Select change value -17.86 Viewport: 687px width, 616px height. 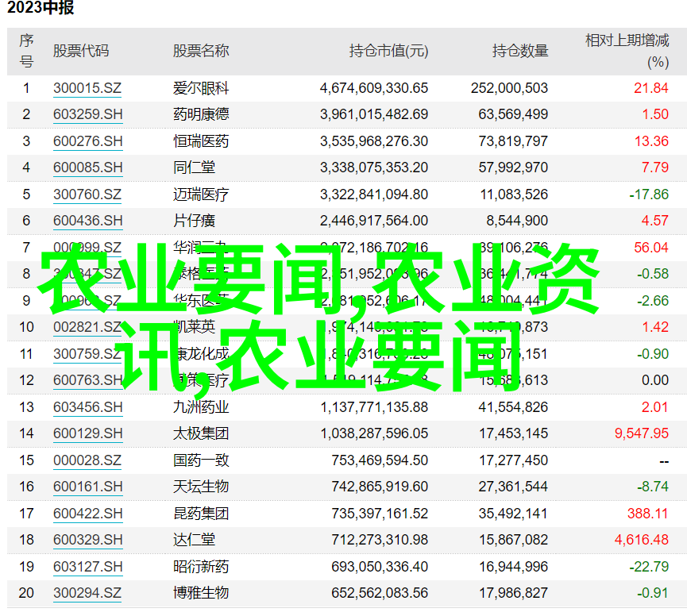(649, 194)
